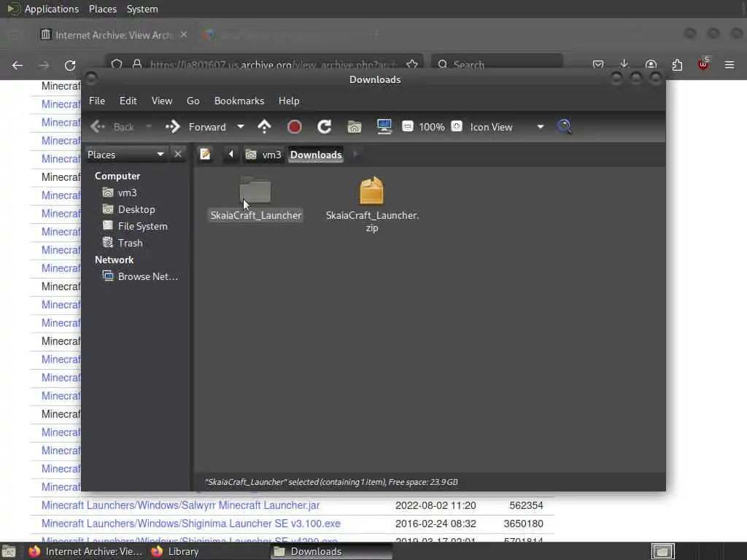
Task: Open the Go menu
Action: pos(193,101)
